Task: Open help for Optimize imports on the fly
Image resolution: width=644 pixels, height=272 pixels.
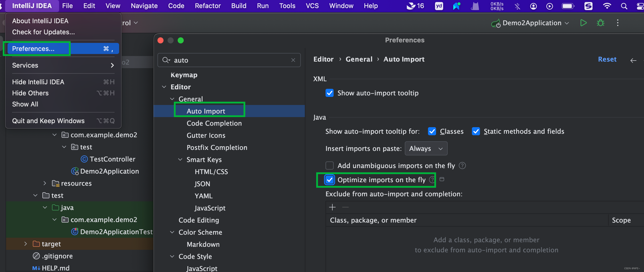Action: [x=432, y=180]
